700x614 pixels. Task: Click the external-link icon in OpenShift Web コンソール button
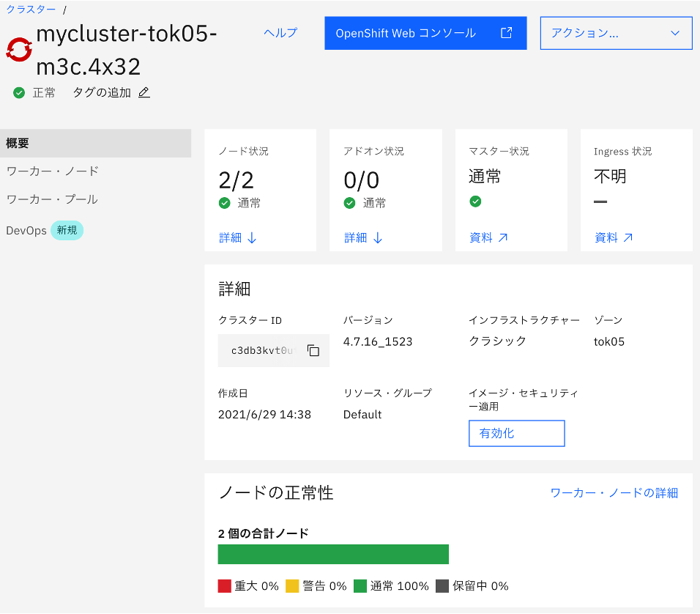506,33
